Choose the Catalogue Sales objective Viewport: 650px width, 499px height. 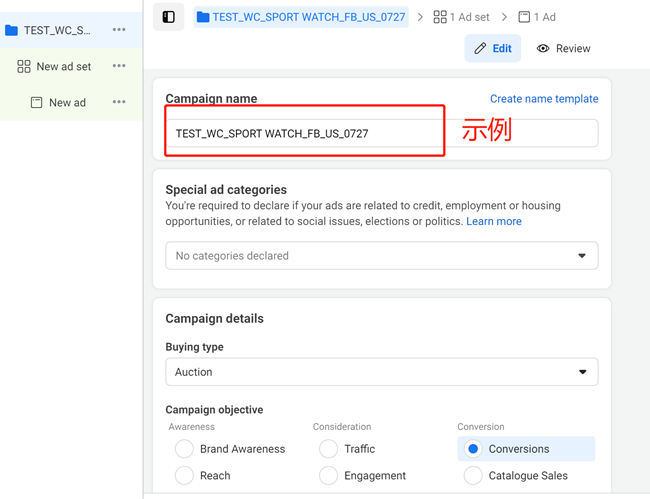click(473, 476)
